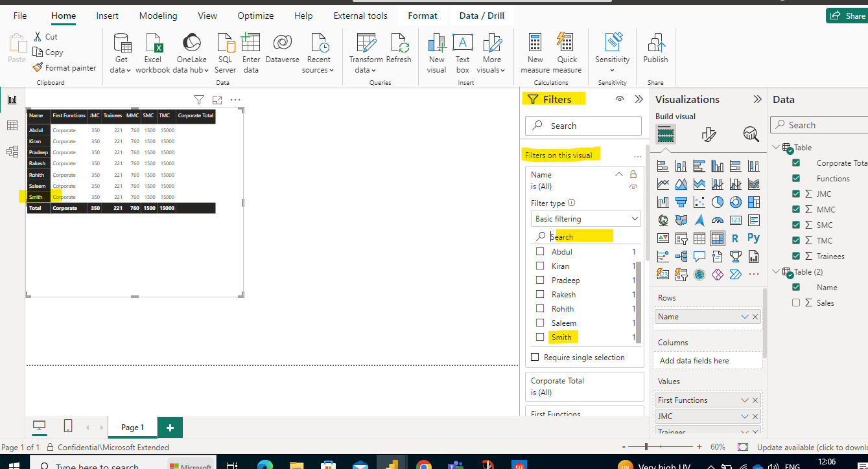The image size is (868, 469).
Task: Toggle Filters pane visibility eye icon
Action: click(620, 99)
